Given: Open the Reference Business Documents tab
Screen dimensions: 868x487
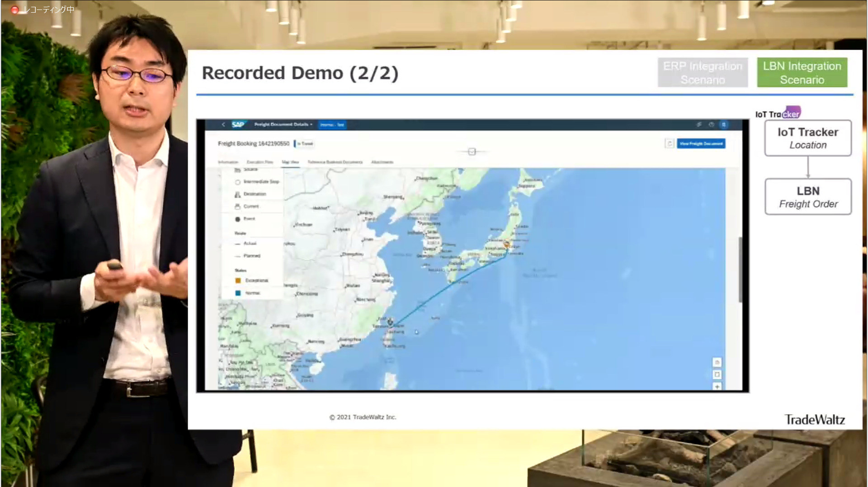Looking at the screenshot, I should [335, 162].
